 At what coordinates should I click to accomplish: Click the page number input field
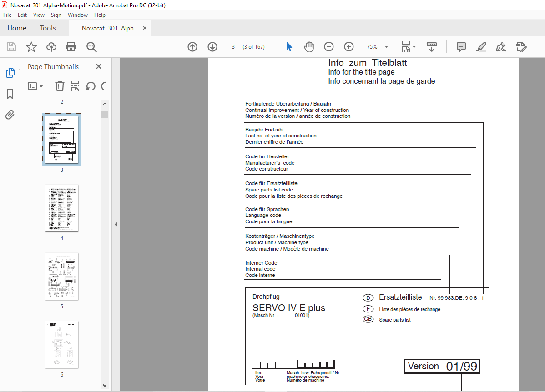233,46
